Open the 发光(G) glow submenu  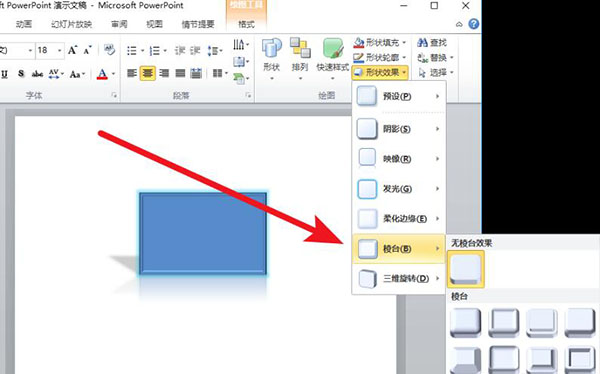click(398, 188)
